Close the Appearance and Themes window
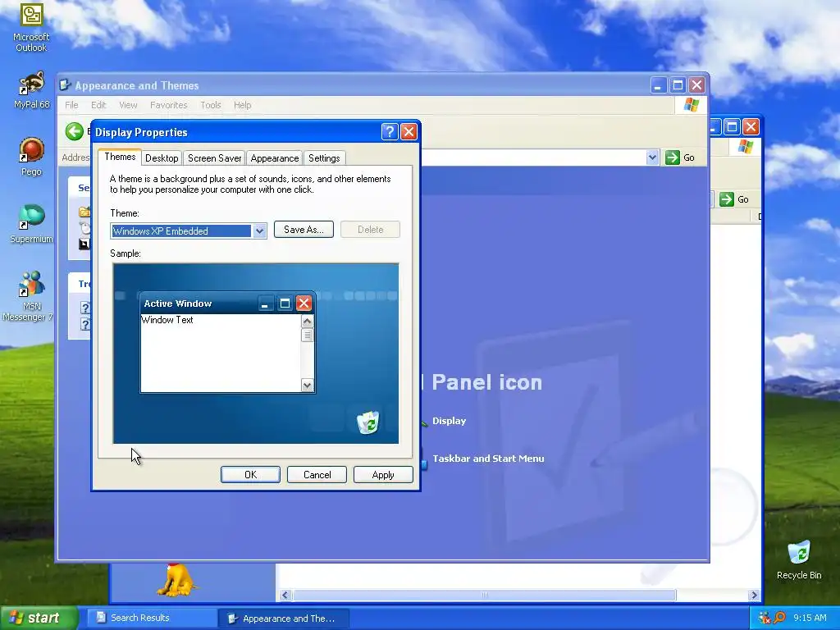 (697, 85)
